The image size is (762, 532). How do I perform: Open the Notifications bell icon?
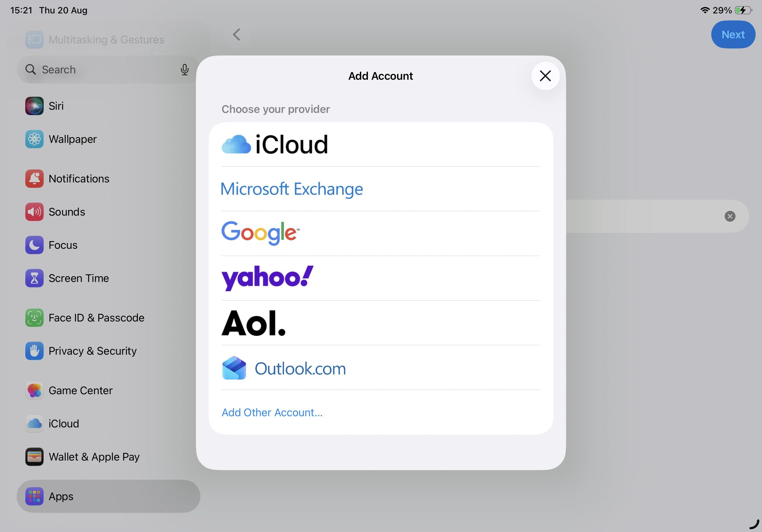click(x=34, y=179)
